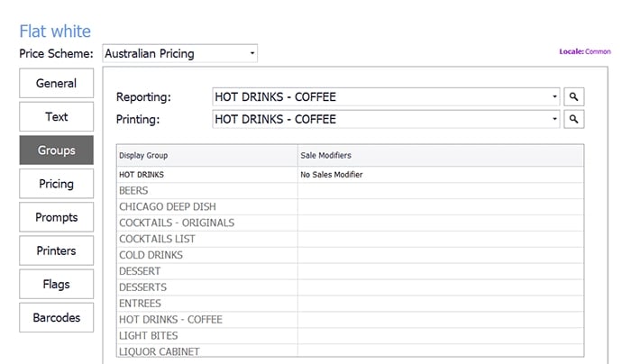
Task: Open the Price Scheme dropdown
Action: pos(180,53)
